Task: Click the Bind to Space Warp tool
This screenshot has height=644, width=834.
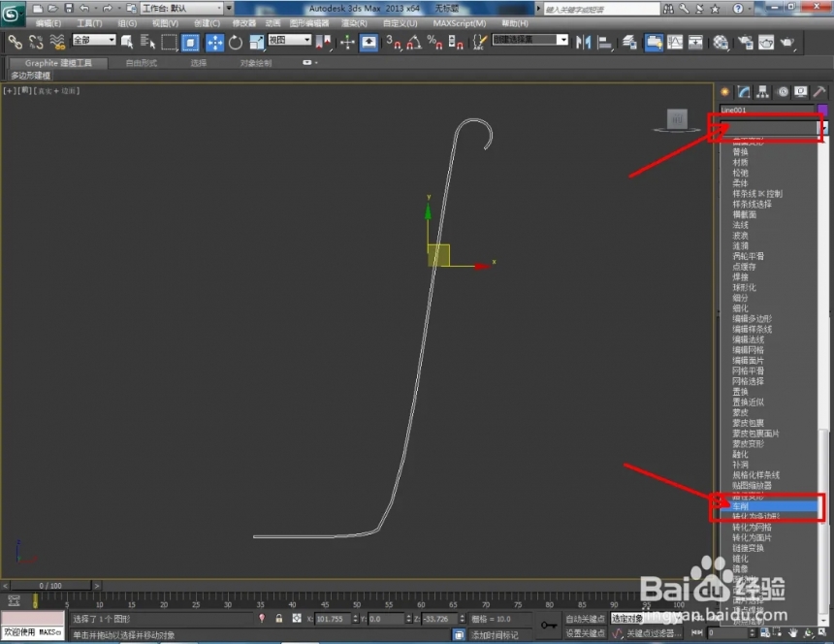Action: tap(57, 42)
